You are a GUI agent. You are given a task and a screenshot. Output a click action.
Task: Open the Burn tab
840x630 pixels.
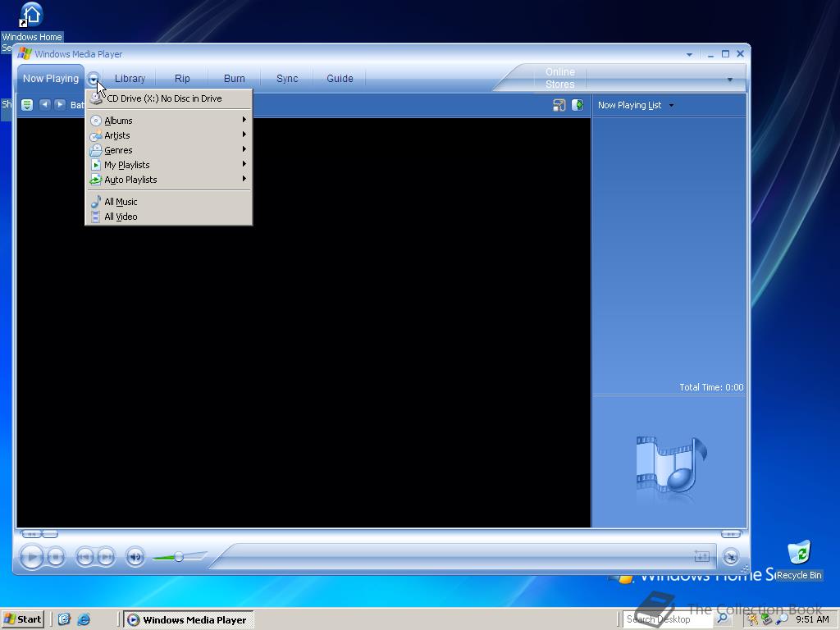point(234,78)
